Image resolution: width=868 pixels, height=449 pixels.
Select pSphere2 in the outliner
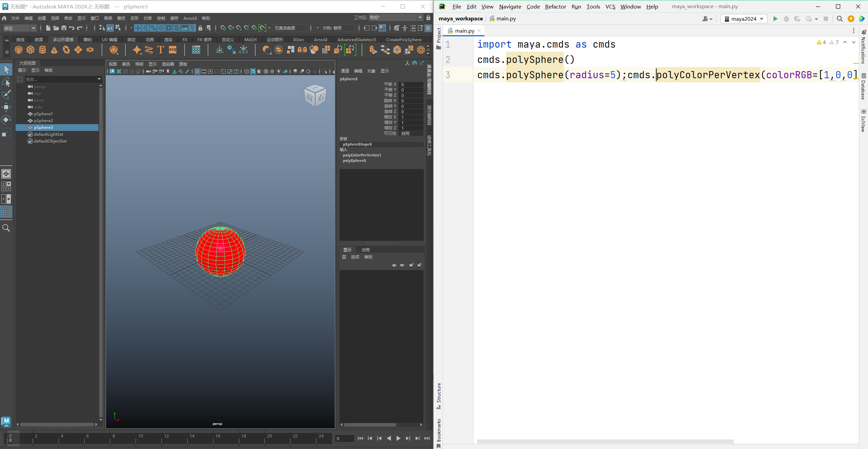click(43, 121)
